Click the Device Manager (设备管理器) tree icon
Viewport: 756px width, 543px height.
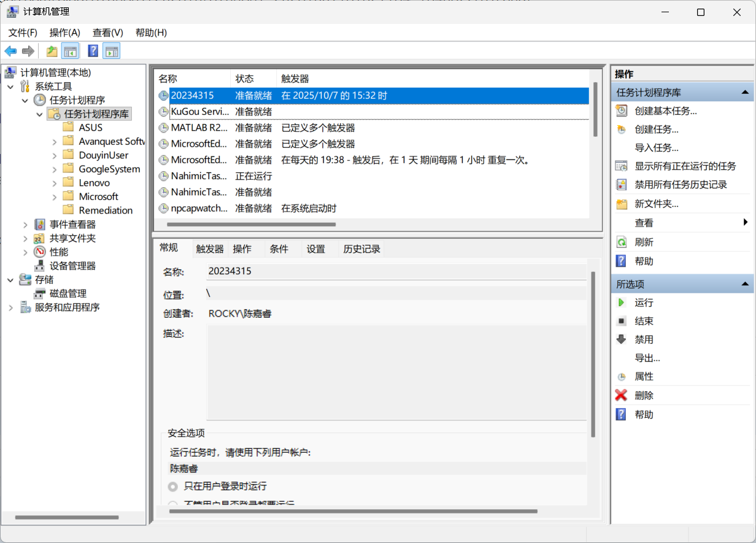tap(40, 266)
